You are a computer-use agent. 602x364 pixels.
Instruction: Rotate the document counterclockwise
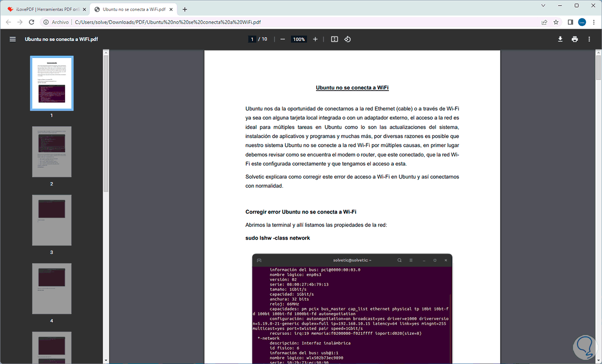pos(347,39)
